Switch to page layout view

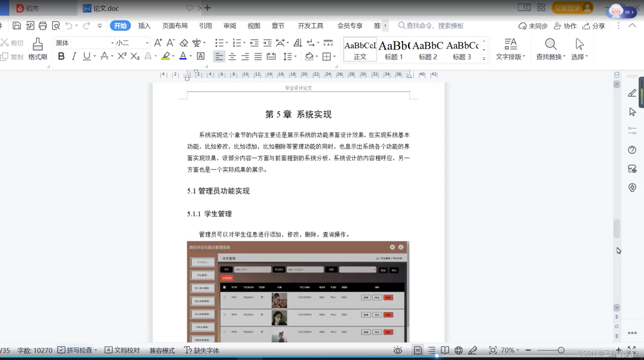(418, 350)
